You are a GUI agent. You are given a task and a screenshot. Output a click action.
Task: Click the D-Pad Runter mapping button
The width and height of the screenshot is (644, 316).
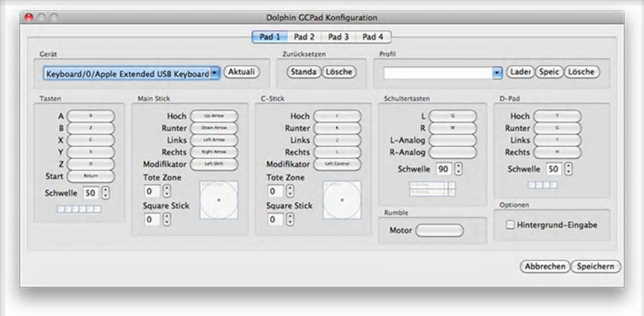[x=558, y=128]
